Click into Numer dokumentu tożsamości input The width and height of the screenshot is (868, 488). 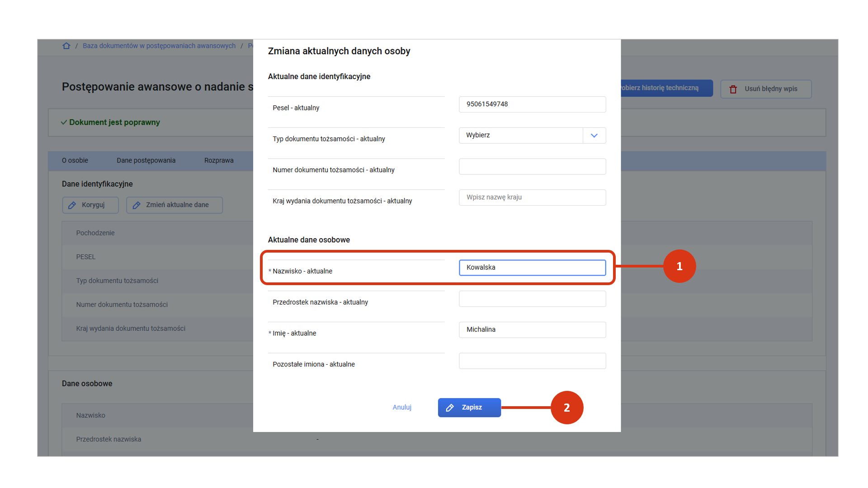coord(532,167)
